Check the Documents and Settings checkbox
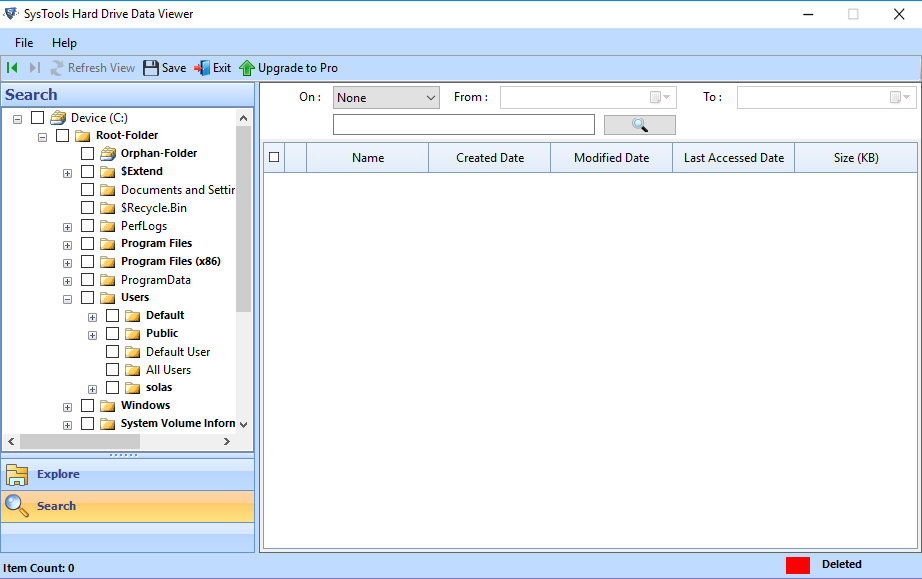This screenshot has height=579, width=922. [x=88, y=189]
